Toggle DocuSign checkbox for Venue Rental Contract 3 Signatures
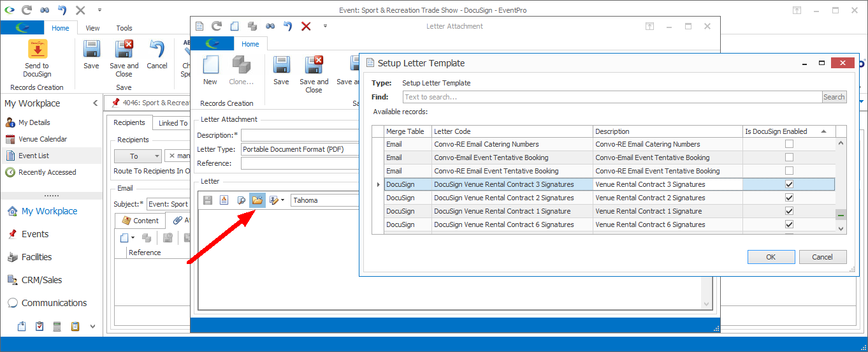The image size is (868, 352). pos(789,184)
